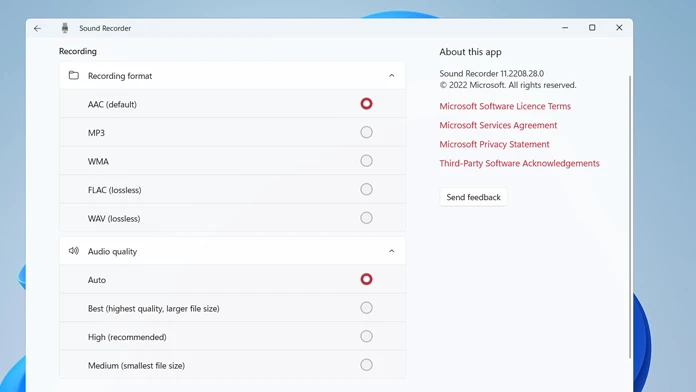This screenshot has width=696, height=392.
Task: Click the version text Sound Recorder 11.2208.28.0
Action: click(491, 73)
